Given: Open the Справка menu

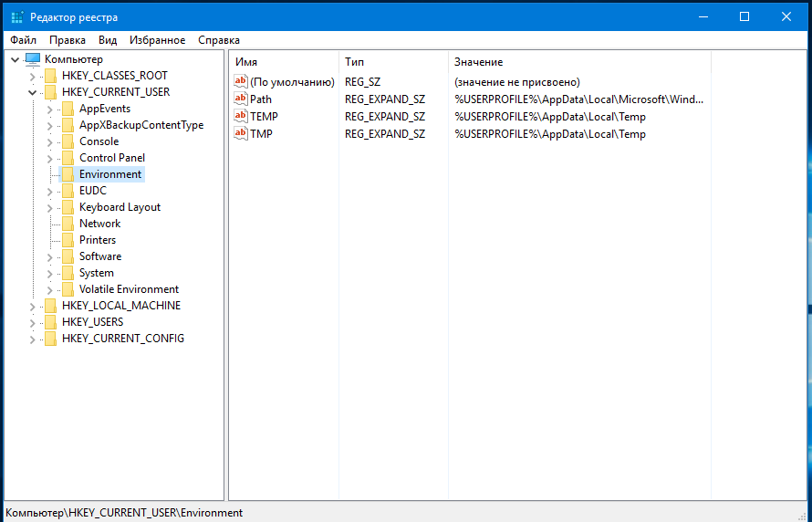Looking at the screenshot, I should [x=219, y=40].
